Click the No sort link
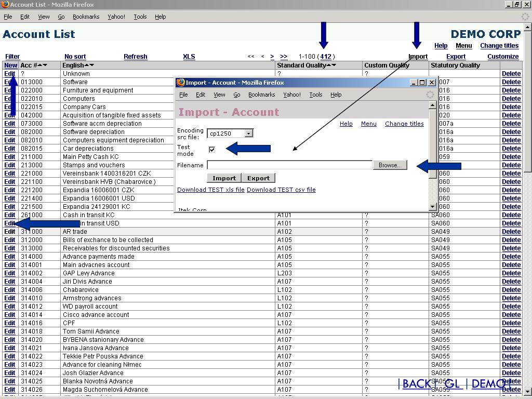 pyautogui.click(x=75, y=57)
